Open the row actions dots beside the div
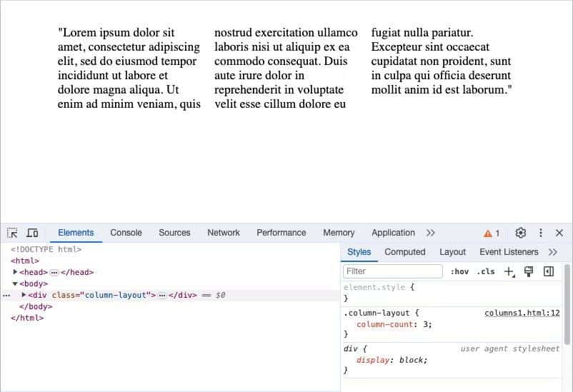 point(6,295)
